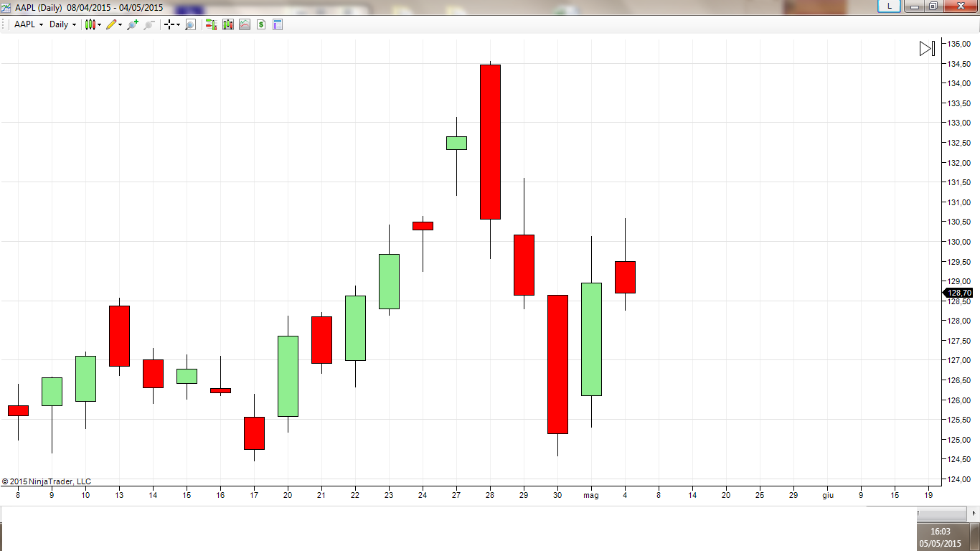The width and height of the screenshot is (980, 551).
Task: Click the scroll-to-latest-bar arrow on the chart
Action: tap(927, 48)
